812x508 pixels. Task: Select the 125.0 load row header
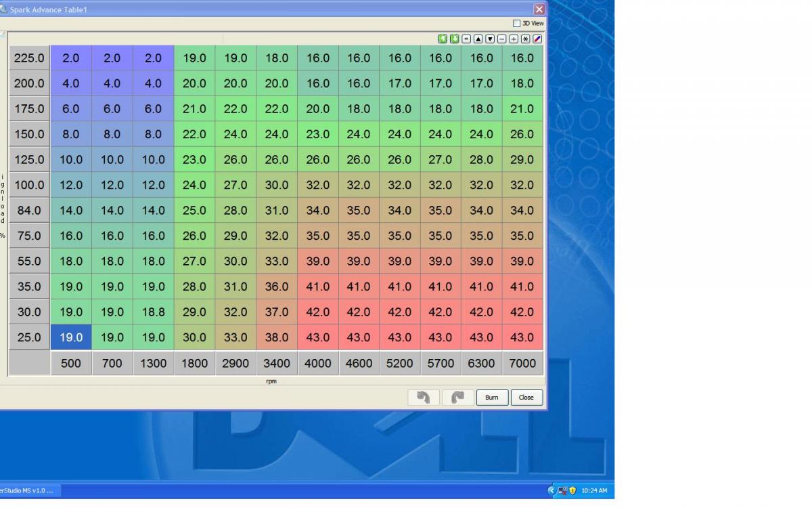tap(29, 160)
